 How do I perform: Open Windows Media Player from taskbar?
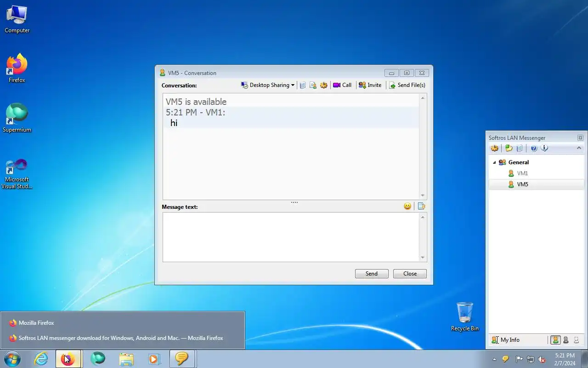[x=154, y=359]
